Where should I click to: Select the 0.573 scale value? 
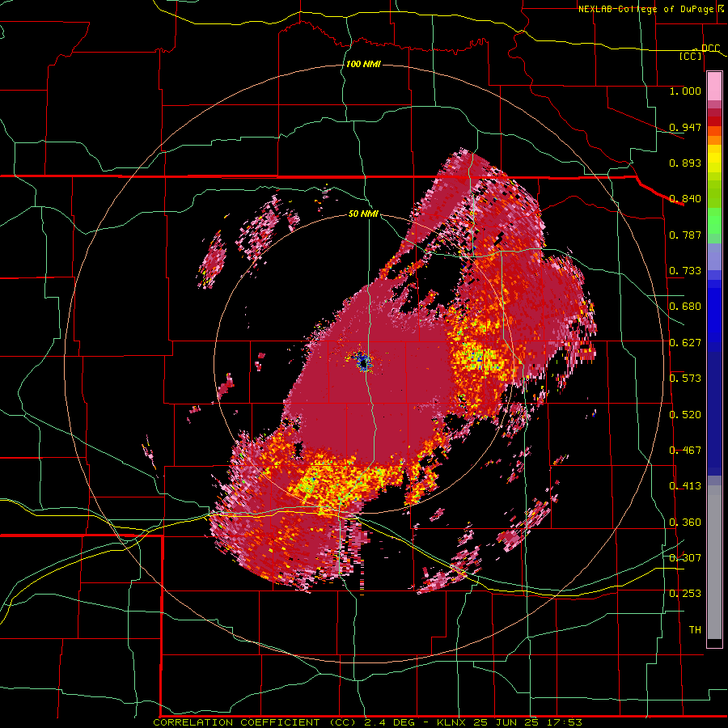point(685,379)
